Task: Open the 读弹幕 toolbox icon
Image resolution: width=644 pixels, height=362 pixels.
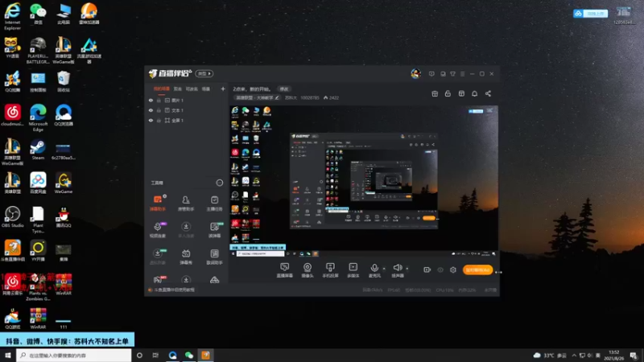Action: tap(214, 230)
